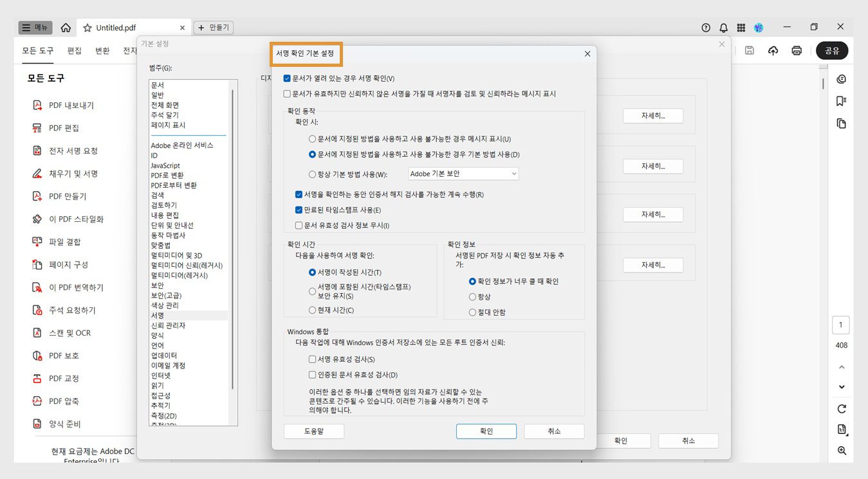Screen dimensions: 868x479
Task: Open the PDF 내보내기 tool
Action: (67, 105)
